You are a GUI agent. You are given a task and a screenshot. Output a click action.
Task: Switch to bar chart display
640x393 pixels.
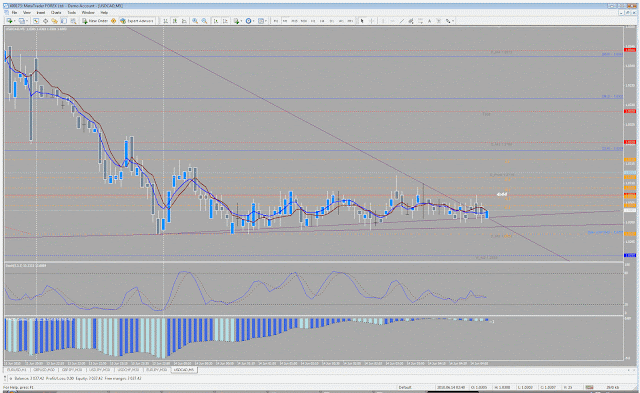165,21
